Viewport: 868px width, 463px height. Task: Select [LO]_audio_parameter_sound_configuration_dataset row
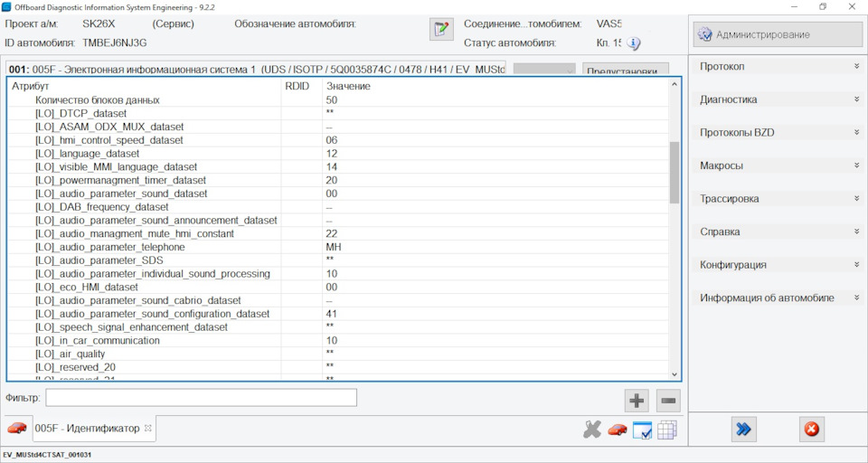[338, 314]
